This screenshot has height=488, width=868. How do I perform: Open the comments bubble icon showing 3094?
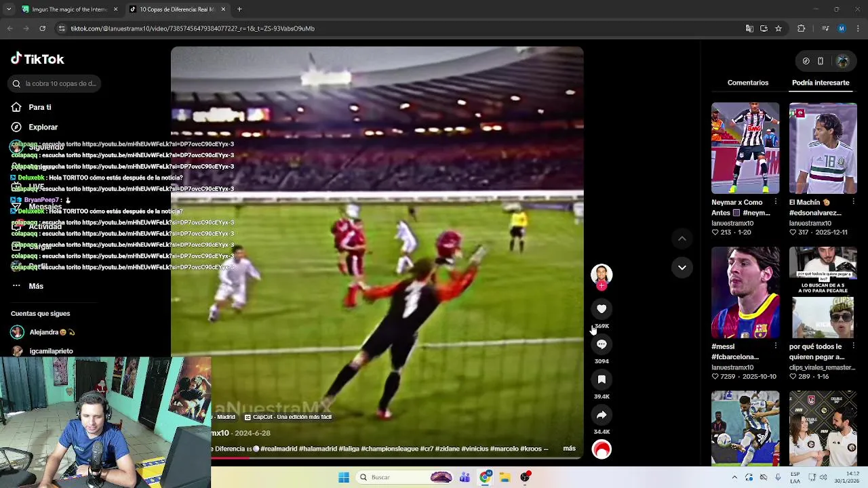click(x=601, y=344)
